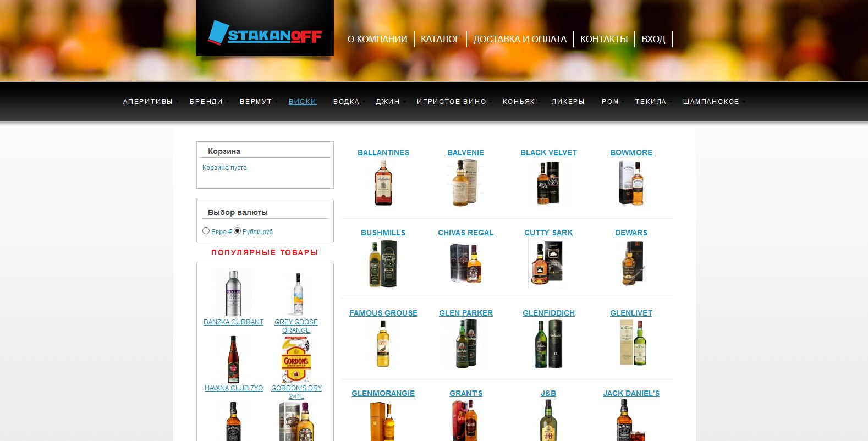The height and width of the screenshot is (441, 868).
Task: Follow the GLENMORANGIE text link
Action: pos(383,393)
